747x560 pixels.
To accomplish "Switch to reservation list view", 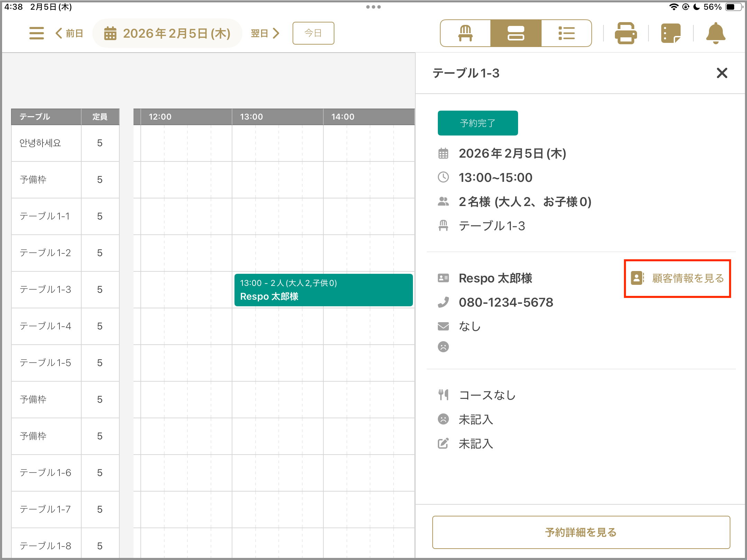I will click(566, 33).
